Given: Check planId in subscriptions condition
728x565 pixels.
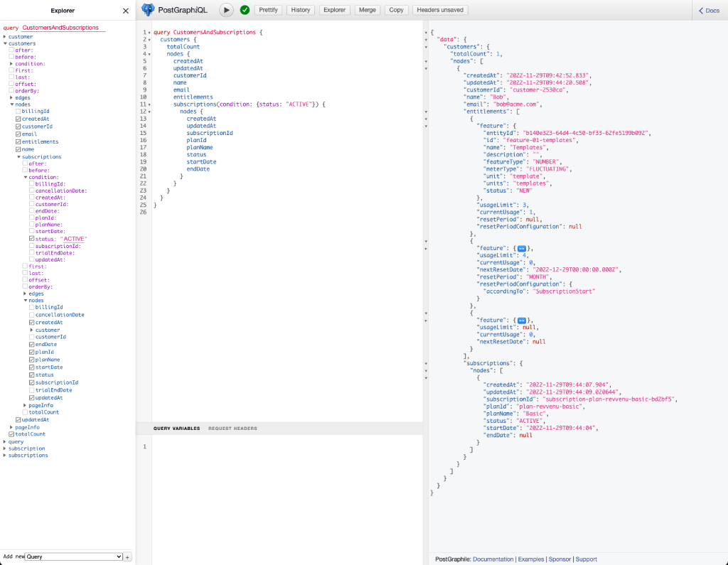Looking at the screenshot, I should coord(31,217).
